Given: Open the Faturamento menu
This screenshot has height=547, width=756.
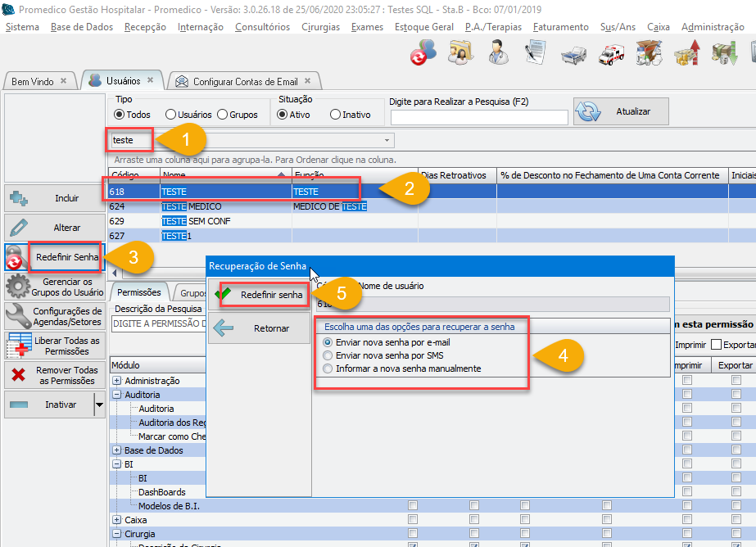Looking at the screenshot, I should (560, 27).
